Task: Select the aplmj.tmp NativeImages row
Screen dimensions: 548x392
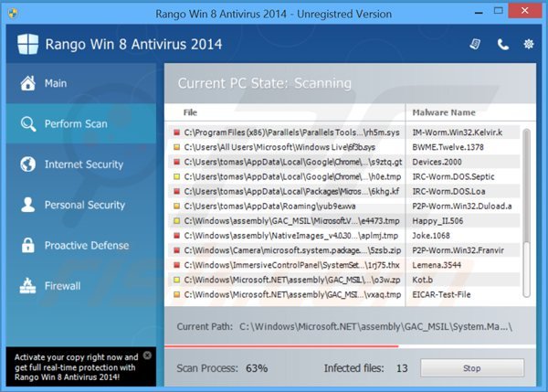Action: point(344,236)
